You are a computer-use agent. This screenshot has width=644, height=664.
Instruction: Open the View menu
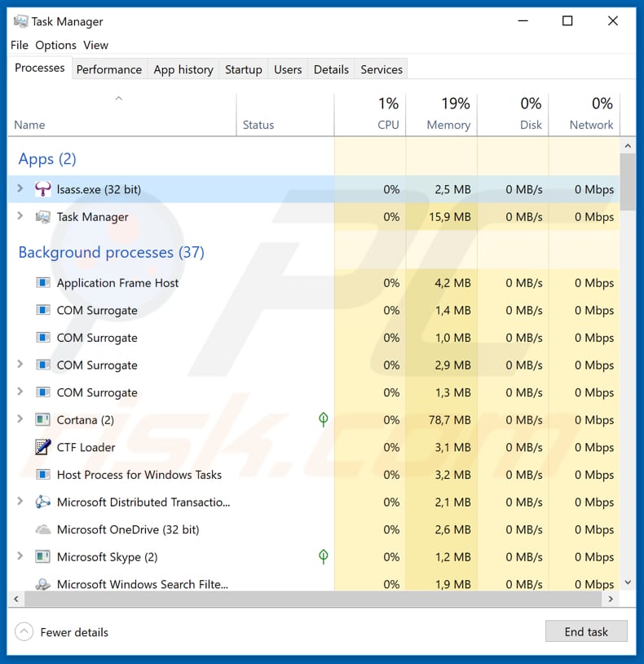coord(95,45)
